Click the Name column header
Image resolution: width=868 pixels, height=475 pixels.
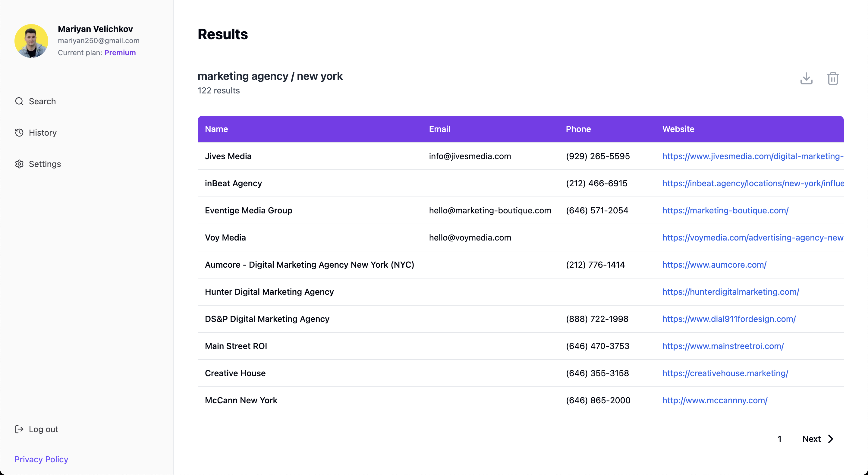(x=216, y=129)
